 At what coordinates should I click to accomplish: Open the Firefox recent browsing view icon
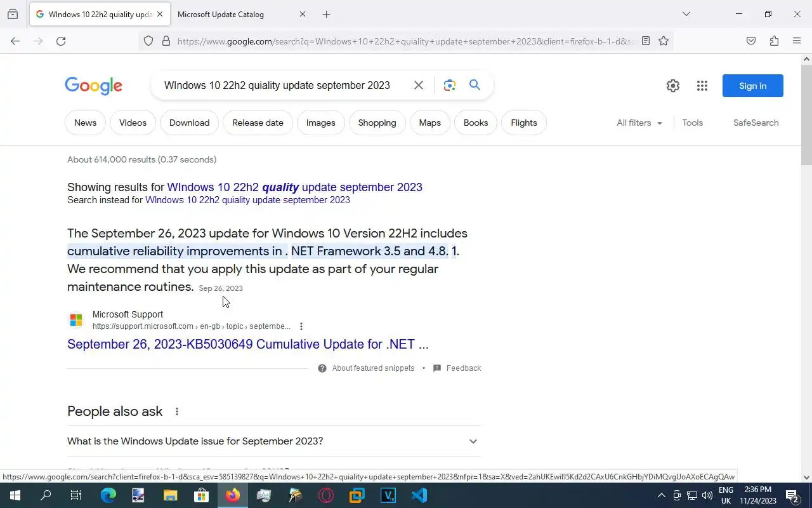(13, 14)
